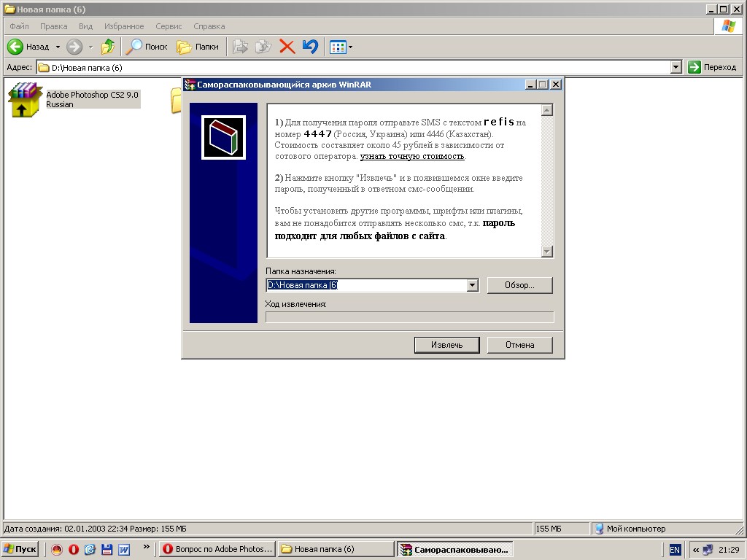The width and height of the screenshot is (747, 560).
Task: Switch to the 'Самораспаковываю…' taskbar button
Action: click(x=454, y=550)
